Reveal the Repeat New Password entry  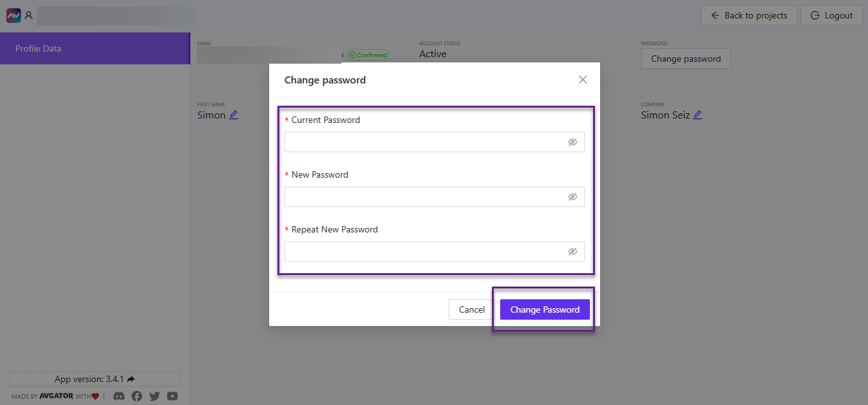(x=572, y=251)
